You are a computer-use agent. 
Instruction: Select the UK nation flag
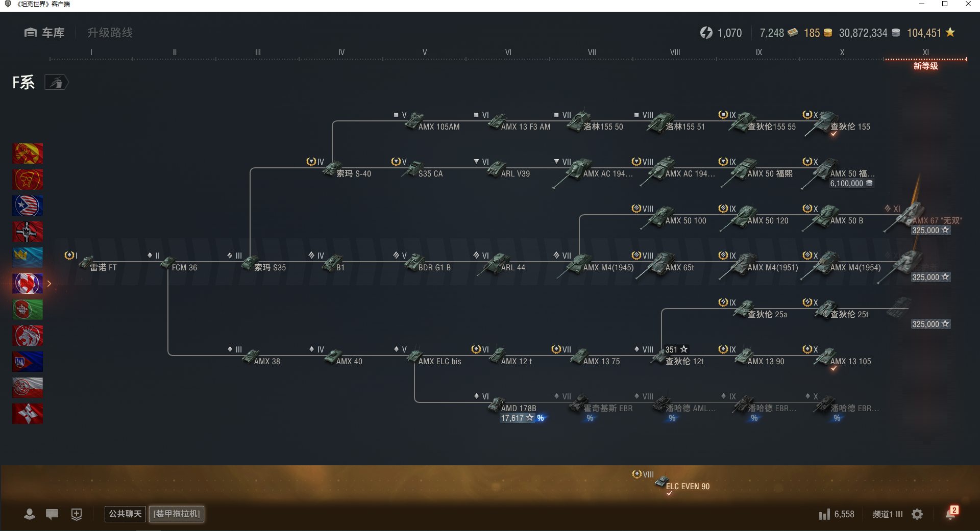coord(28,336)
